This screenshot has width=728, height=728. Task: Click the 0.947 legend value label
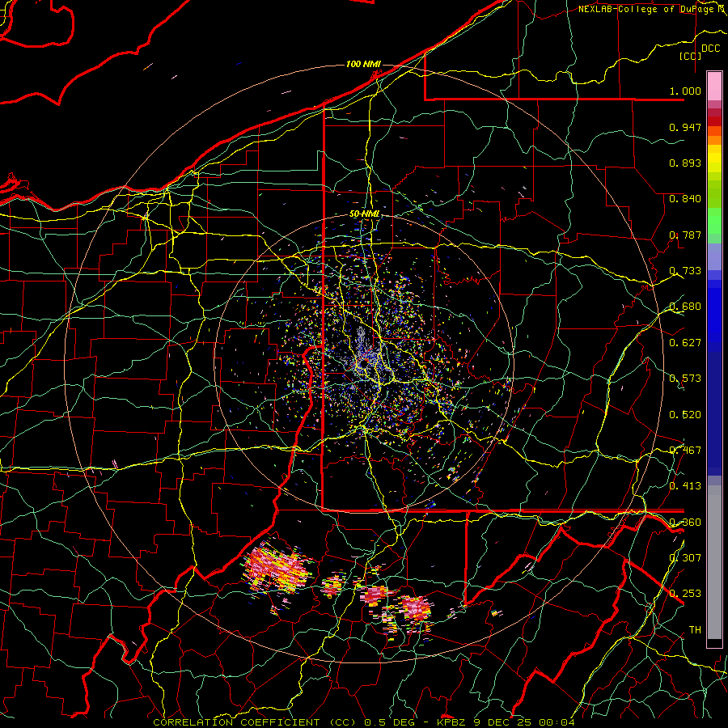685,127
